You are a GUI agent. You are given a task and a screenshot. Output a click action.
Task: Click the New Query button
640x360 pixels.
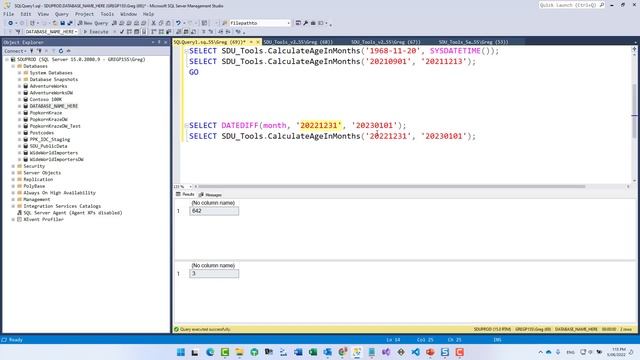click(93, 23)
